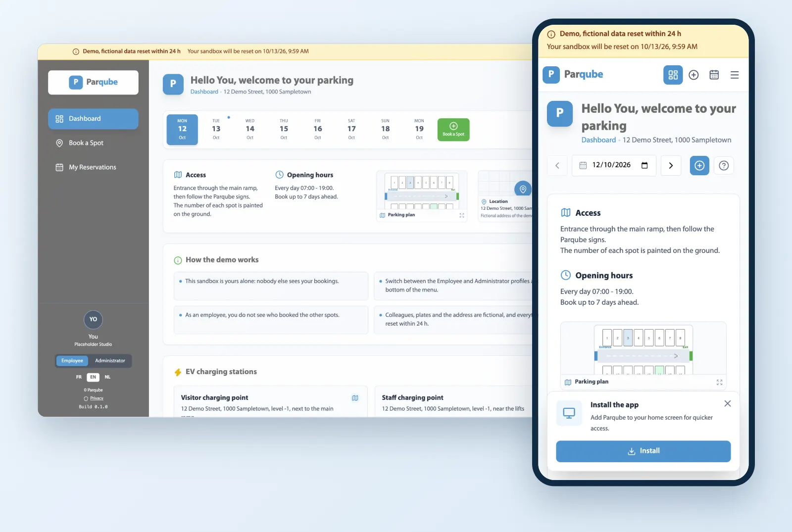Go to the previous day with the left chevron
Viewport: 792px width, 532px height.
tap(557, 166)
